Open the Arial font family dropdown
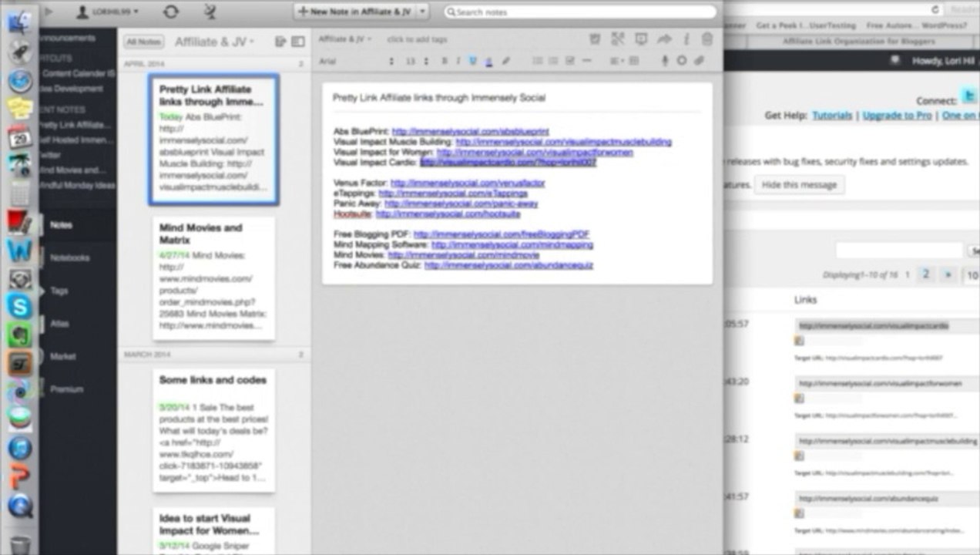The image size is (980, 555). click(x=356, y=61)
